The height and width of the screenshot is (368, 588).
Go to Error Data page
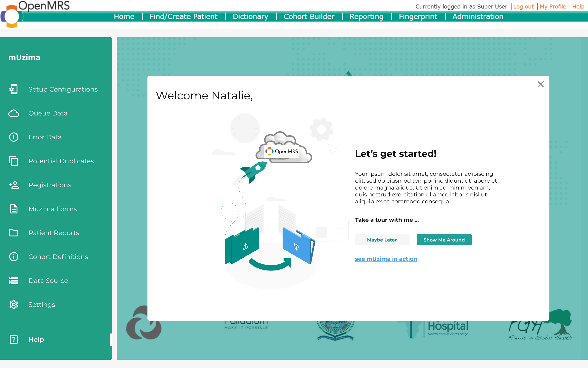point(56,137)
